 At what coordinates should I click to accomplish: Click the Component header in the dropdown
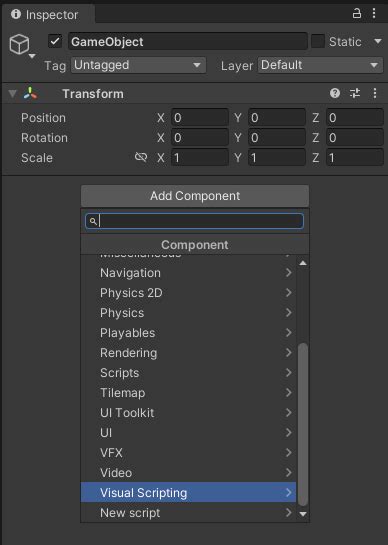(195, 245)
